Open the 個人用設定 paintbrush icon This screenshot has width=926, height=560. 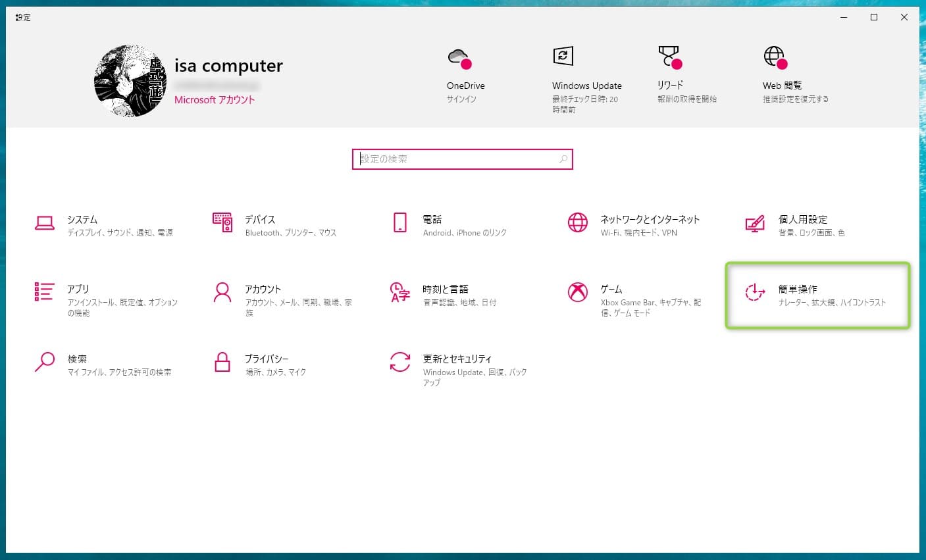[x=755, y=223]
